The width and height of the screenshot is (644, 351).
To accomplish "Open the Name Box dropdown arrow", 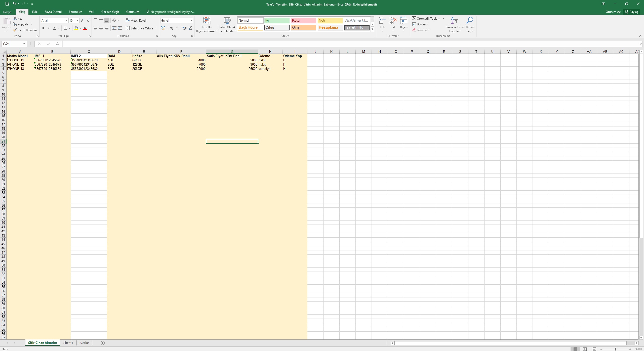I will point(24,44).
